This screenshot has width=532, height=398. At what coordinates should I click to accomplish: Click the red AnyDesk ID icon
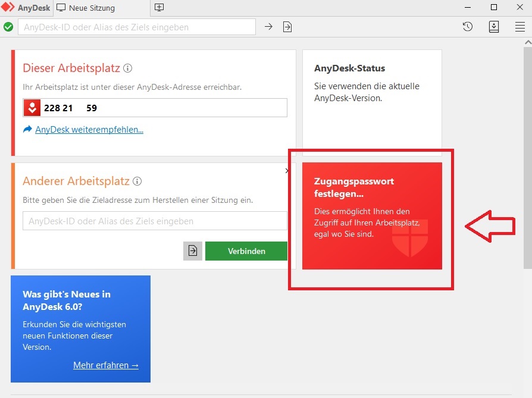tap(32, 108)
